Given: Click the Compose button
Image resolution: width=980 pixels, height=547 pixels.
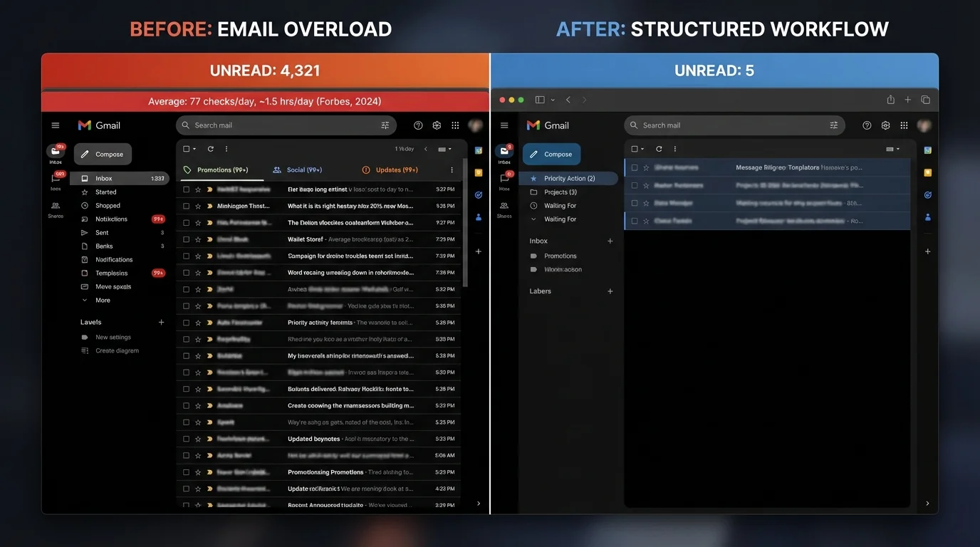Looking at the screenshot, I should point(102,154).
